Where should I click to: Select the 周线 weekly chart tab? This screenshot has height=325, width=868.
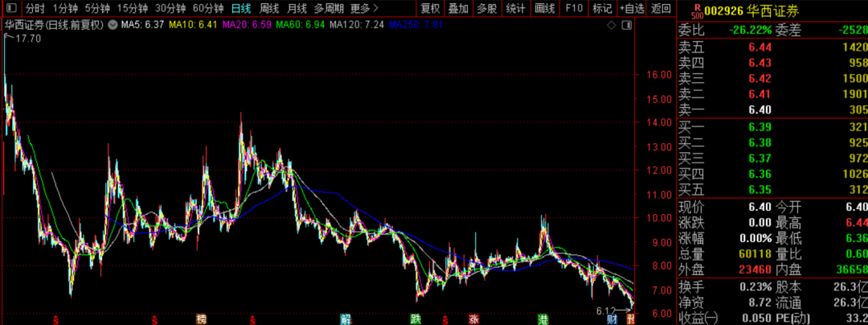click(x=269, y=8)
